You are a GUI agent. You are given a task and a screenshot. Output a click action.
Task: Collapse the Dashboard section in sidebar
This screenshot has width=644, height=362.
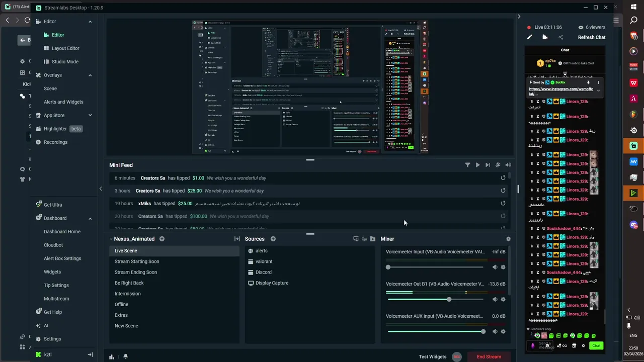coord(90,219)
